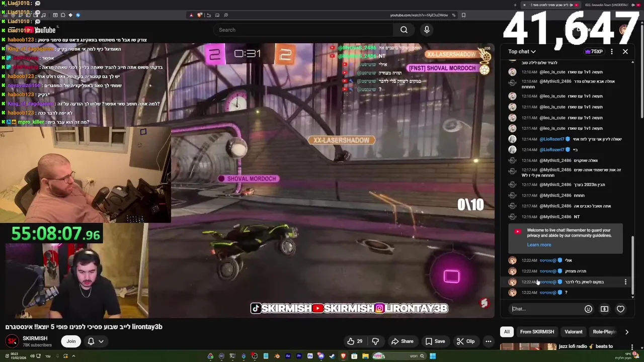644x362 pixels.
Task: Click the video title containing 'lirontay3b'
Action: point(84,327)
